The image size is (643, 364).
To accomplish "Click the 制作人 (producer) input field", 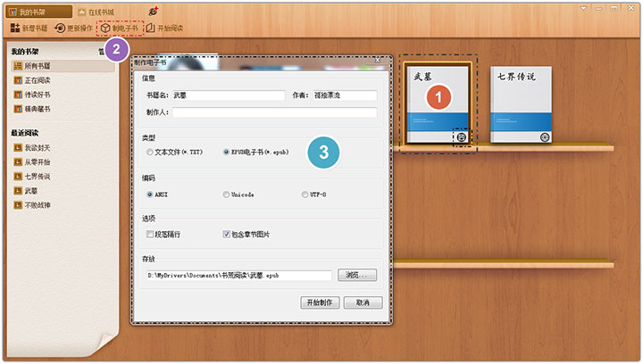I will pyautogui.click(x=273, y=113).
